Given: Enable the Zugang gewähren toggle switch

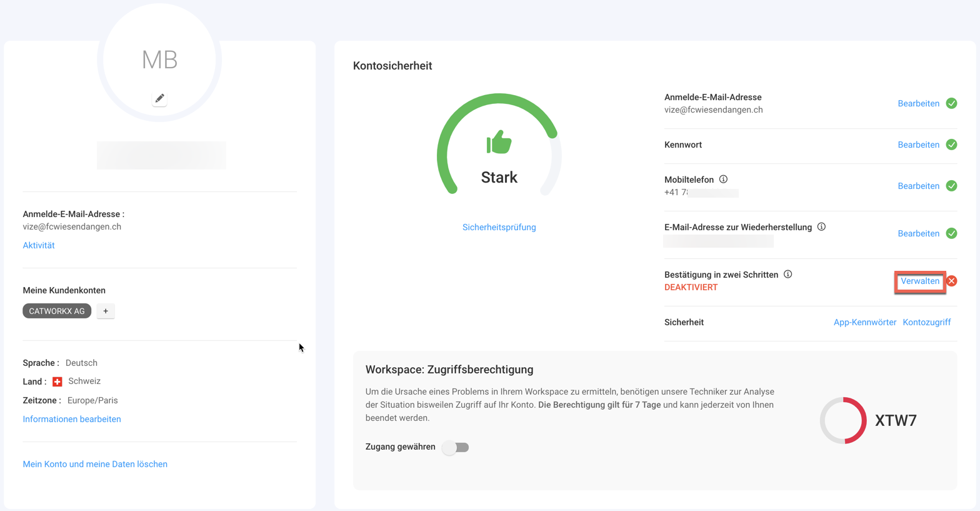Looking at the screenshot, I should [x=456, y=447].
